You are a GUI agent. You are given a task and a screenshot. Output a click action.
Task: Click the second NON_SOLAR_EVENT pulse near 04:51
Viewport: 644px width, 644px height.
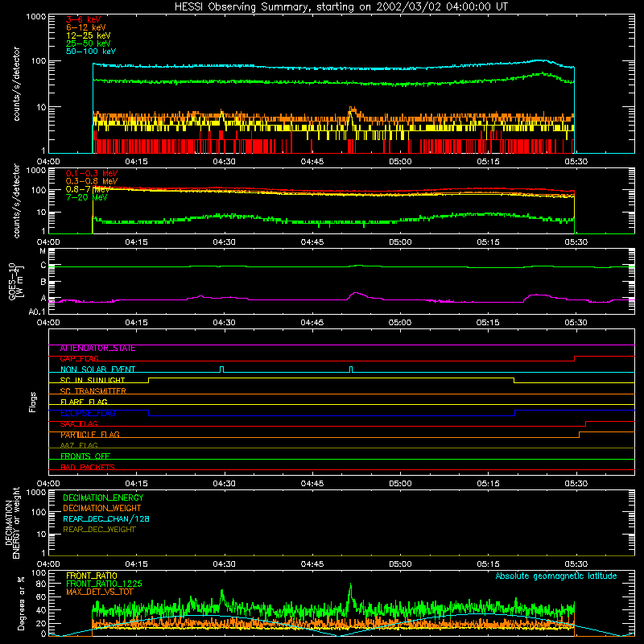pyautogui.click(x=351, y=369)
